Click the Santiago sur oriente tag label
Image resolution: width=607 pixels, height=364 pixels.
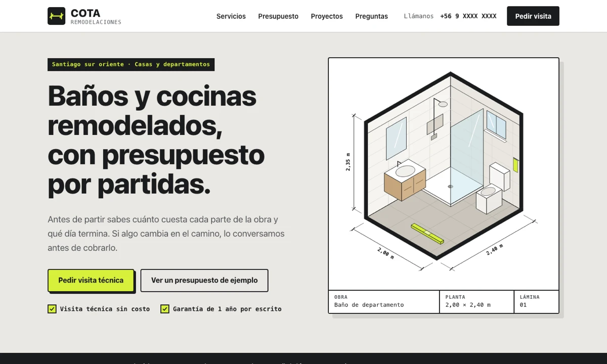pos(131,64)
